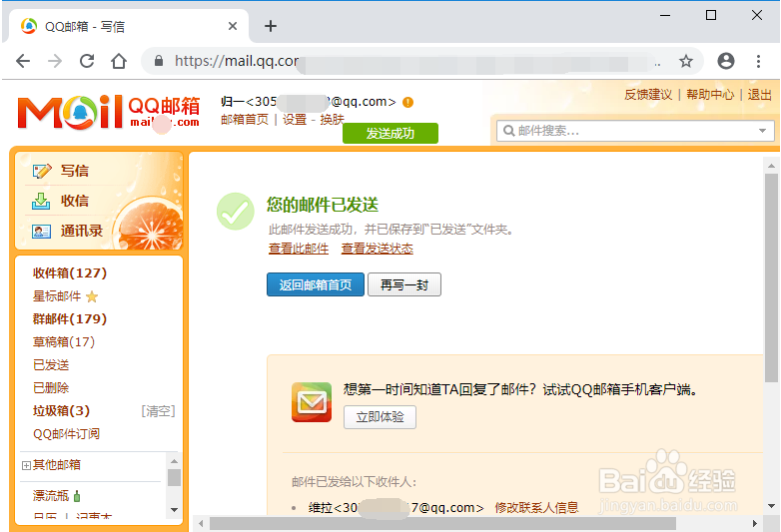The height and width of the screenshot is (532, 781).
Task: Click the orange warning icon beside account email
Action: 407,102
